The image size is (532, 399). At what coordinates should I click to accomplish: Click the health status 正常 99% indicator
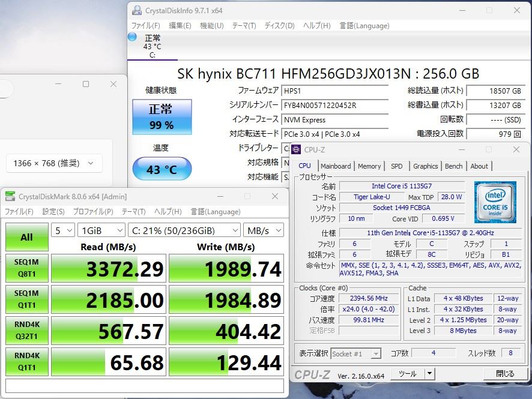162,117
